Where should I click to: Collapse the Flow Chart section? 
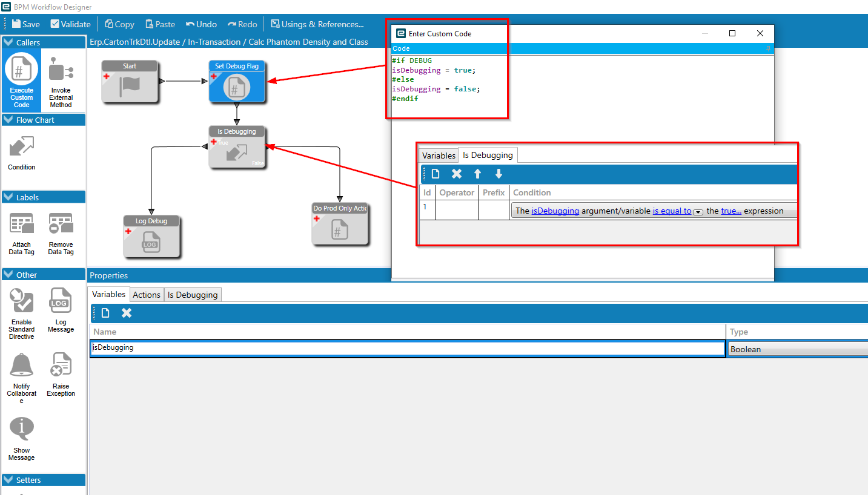[x=8, y=120]
